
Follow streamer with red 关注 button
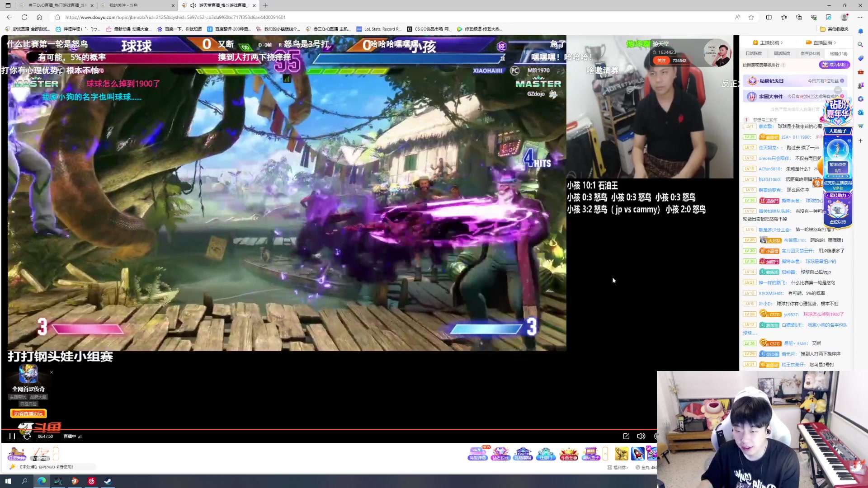(x=661, y=61)
